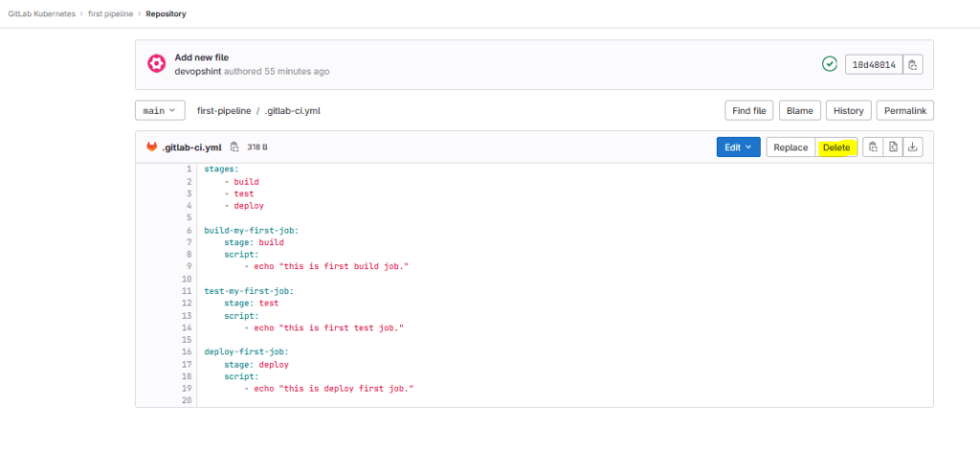Copy the commit SHA 18d48014 via clipboard icon

click(912, 64)
